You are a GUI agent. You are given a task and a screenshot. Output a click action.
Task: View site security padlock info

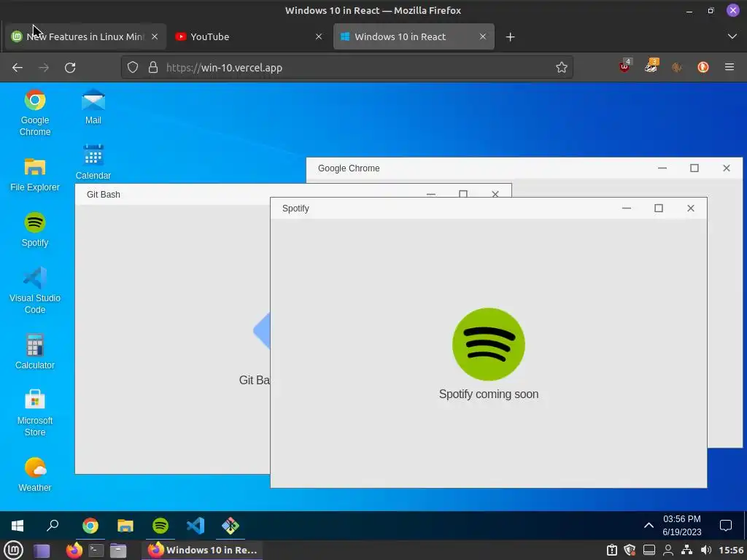click(153, 68)
